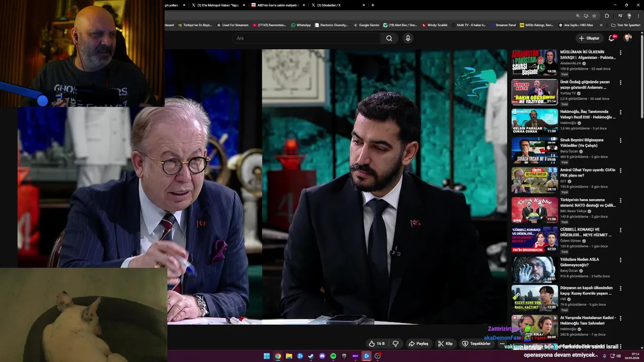Open Windy: Sıcaklık bookmark
Image resolution: width=644 pixels, height=362 pixels.
435,25
